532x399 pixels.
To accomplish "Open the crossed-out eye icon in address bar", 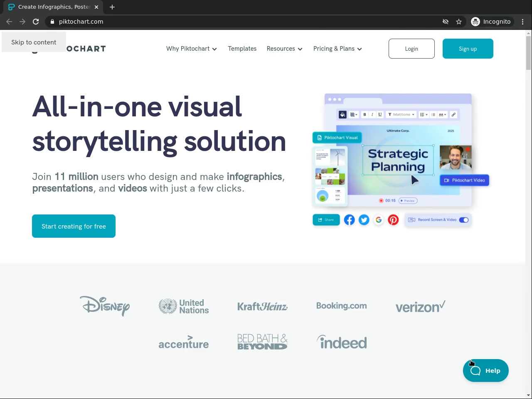I will coord(446,22).
